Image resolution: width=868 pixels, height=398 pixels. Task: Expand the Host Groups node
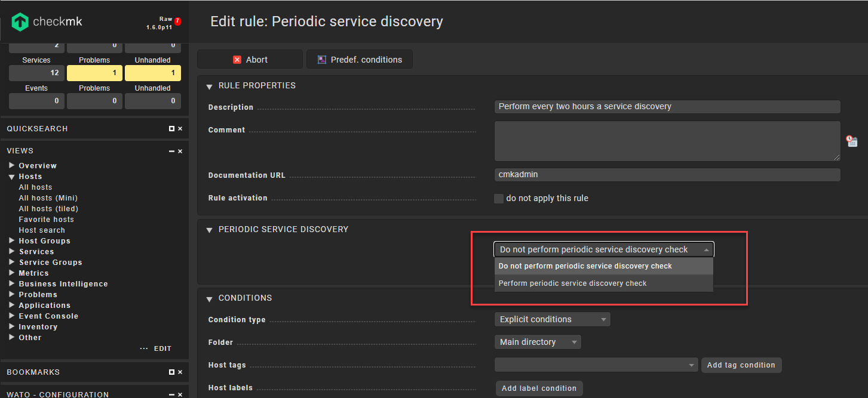pyautogui.click(x=11, y=240)
